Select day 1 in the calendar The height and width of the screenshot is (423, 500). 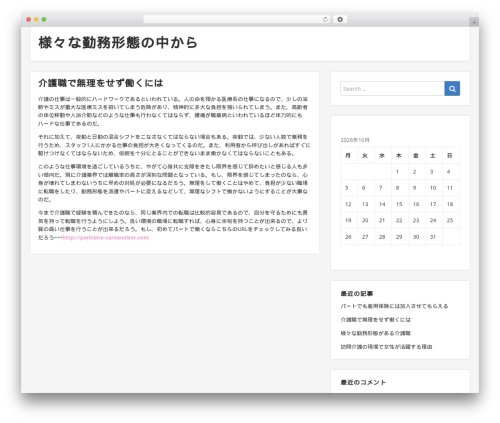tap(397, 172)
